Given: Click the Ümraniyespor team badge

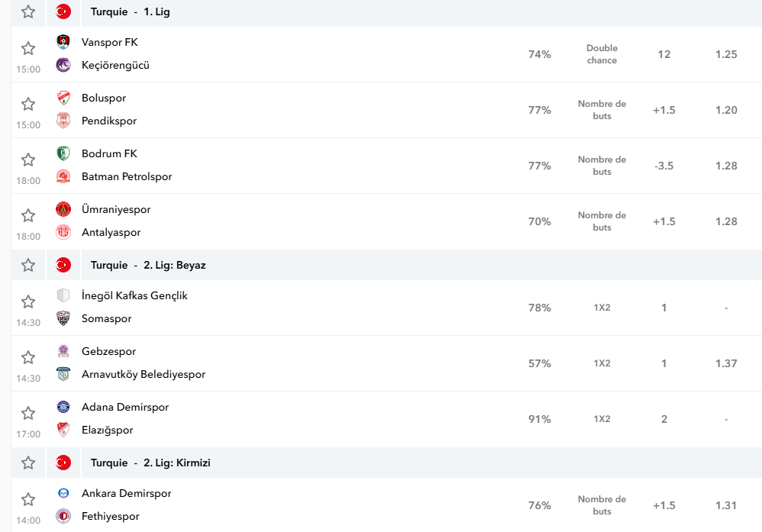Looking at the screenshot, I should click(x=63, y=209).
